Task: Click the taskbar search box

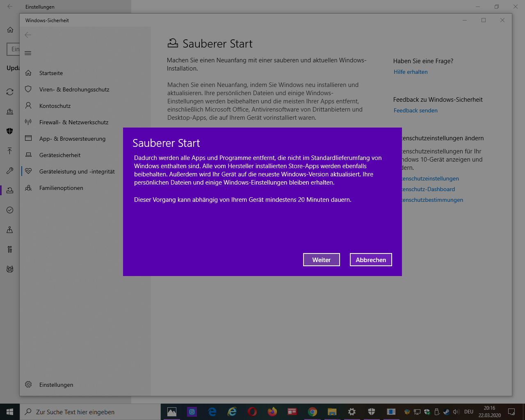Action: click(x=90, y=412)
